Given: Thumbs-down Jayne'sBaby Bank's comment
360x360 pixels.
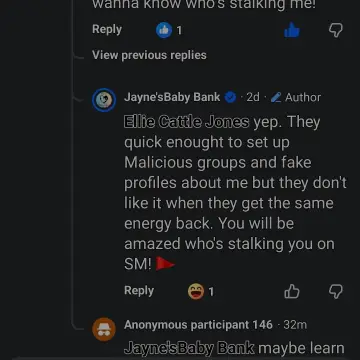Looking at the screenshot, I should click(335, 292).
